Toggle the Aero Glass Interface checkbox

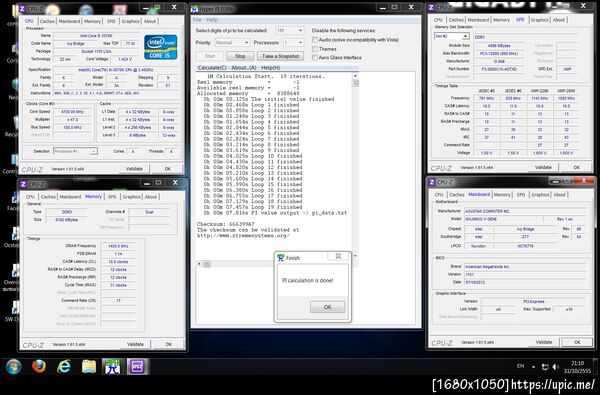click(x=315, y=57)
